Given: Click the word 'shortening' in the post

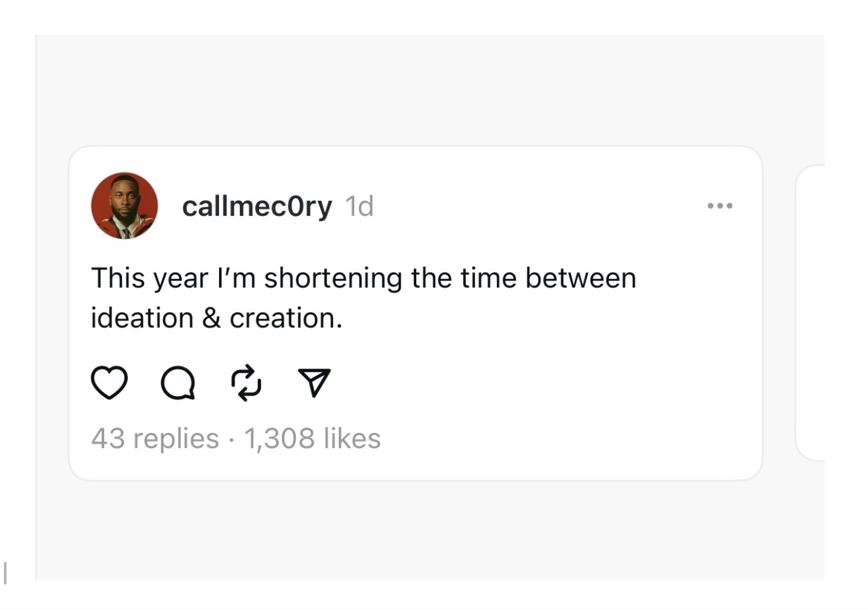Looking at the screenshot, I should 333,278.
